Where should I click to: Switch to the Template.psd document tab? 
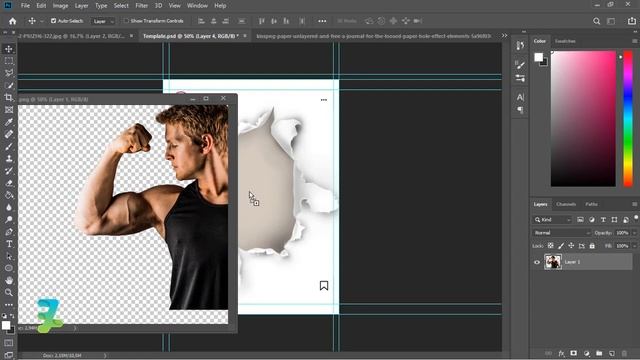click(x=191, y=36)
